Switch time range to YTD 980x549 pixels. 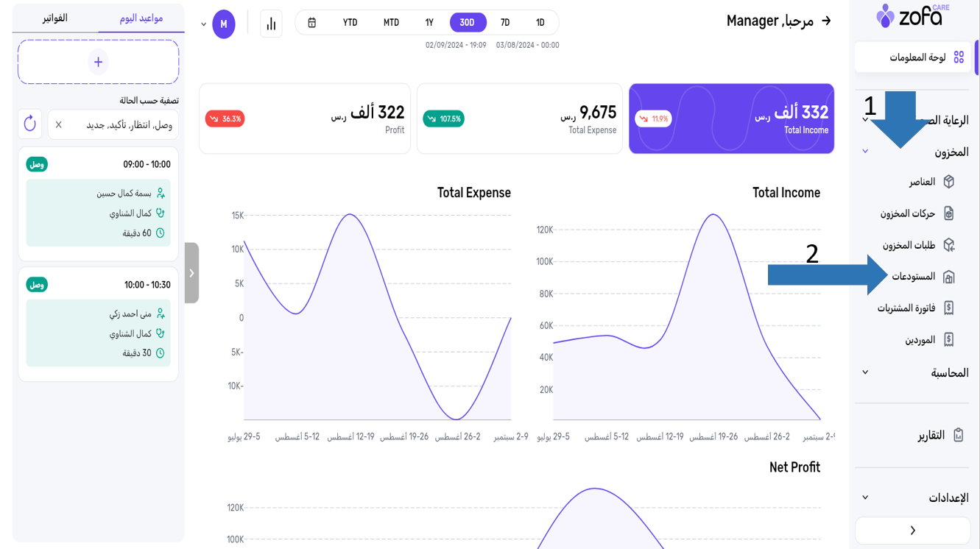pyautogui.click(x=350, y=23)
